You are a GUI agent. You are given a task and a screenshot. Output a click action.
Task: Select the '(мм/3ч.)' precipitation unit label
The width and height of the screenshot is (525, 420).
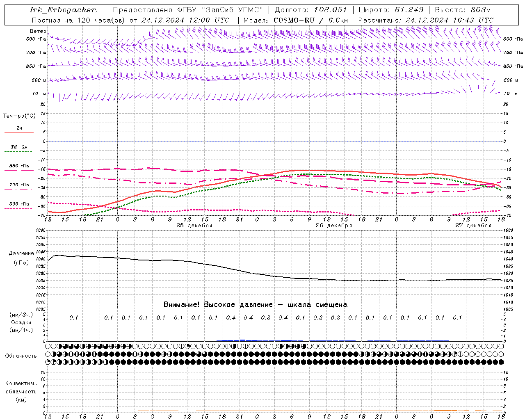click(x=21, y=315)
